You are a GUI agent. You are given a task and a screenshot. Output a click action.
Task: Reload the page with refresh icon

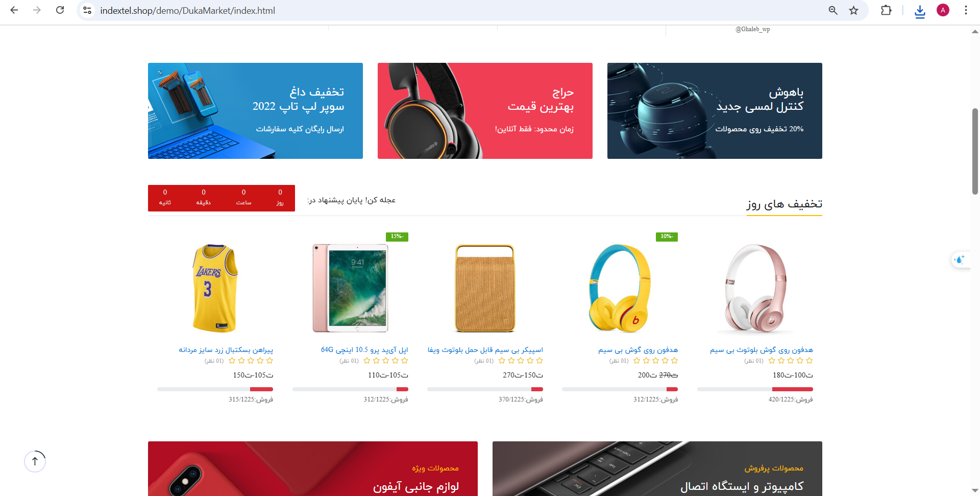point(60,10)
